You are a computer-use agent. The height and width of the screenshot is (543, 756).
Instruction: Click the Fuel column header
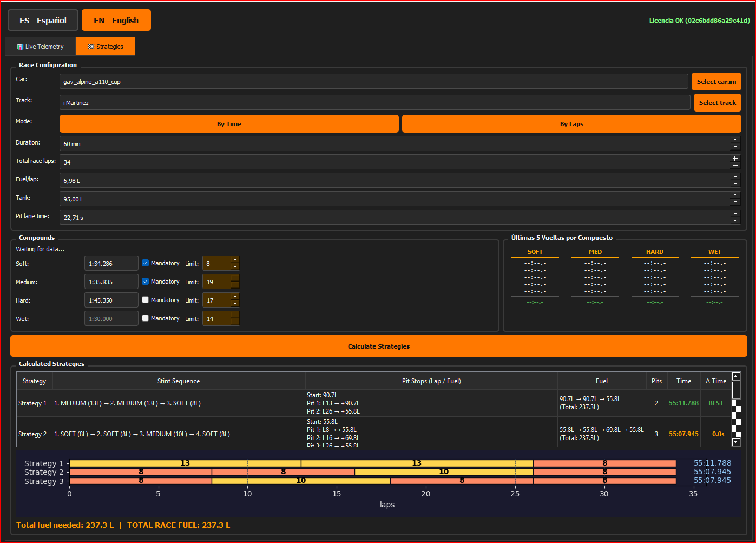[x=602, y=381]
